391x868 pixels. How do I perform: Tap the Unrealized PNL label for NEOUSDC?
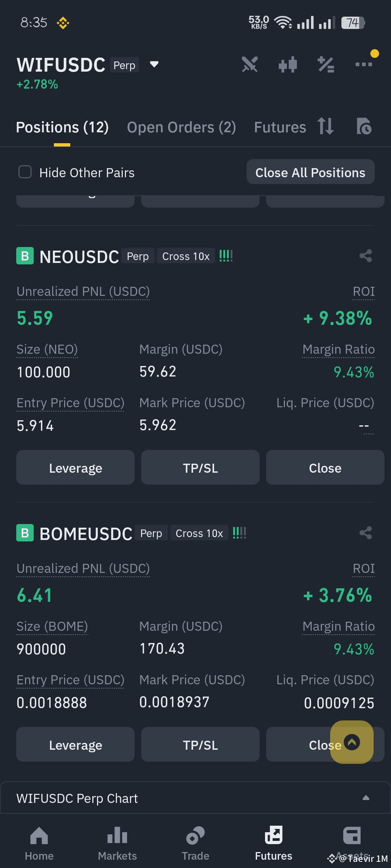83,292
